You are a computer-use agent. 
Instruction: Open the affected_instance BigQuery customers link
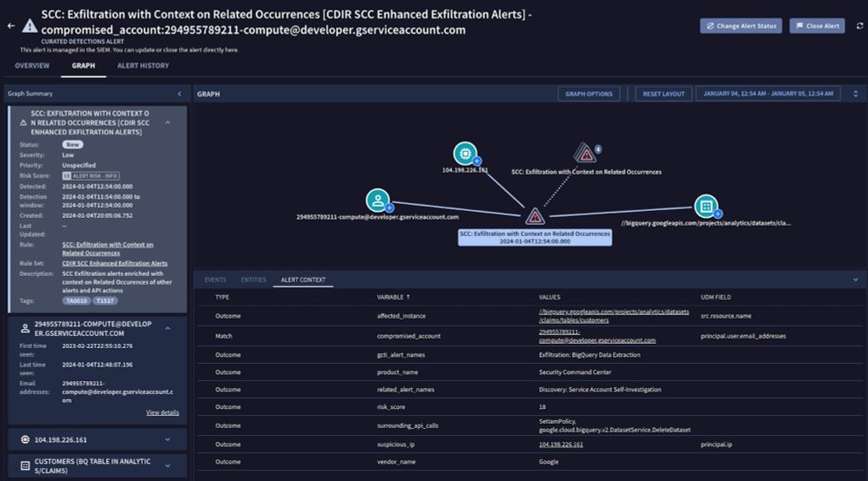[614, 316]
